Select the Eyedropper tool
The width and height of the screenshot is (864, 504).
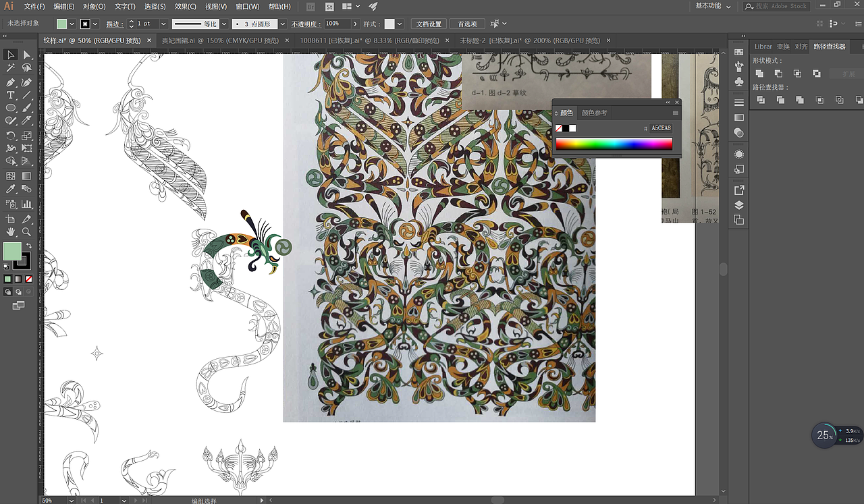[11, 190]
